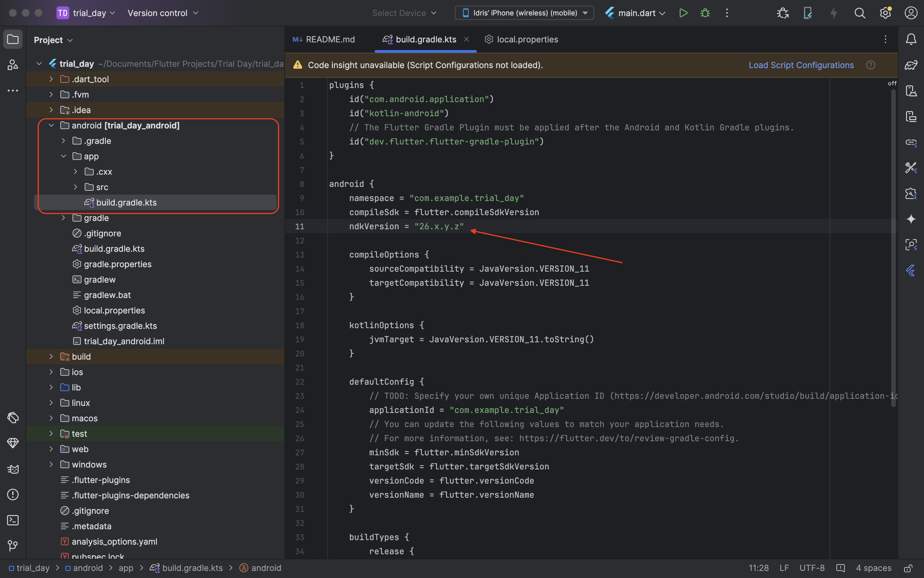The height and width of the screenshot is (578, 924).
Task: Run main.dart with the green play icon
Action: pos(683,13)
